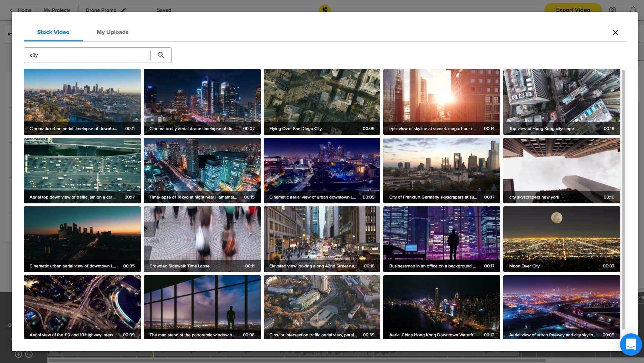644x363 pixels.
Task: Close the stock video dialog
Action: click(x=615, y=33)
